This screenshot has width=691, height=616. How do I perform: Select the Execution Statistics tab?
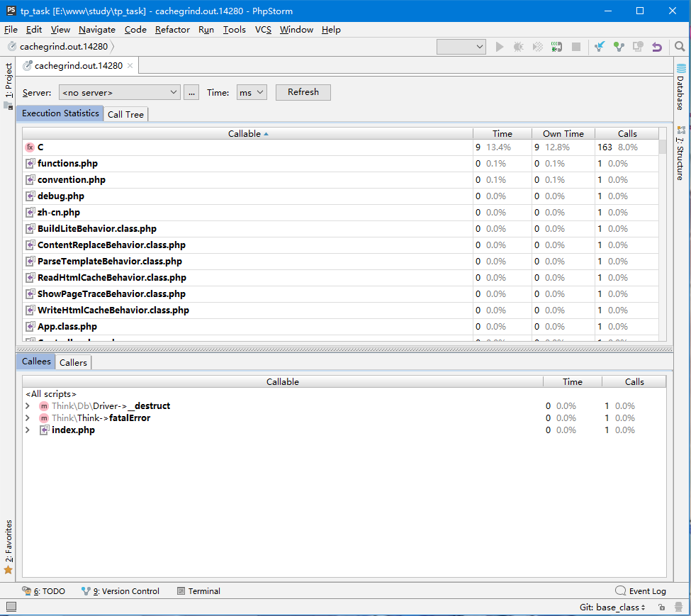(x=60, y=113)
